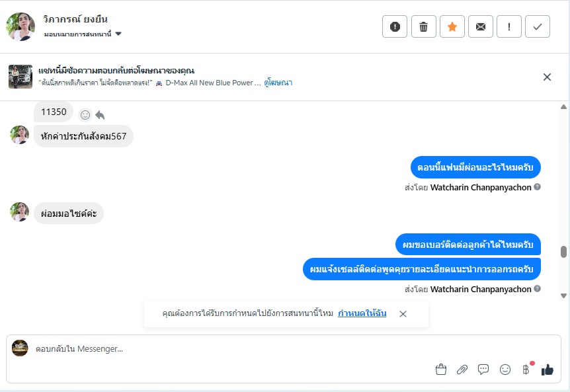Delete conversation with the trash icon
The image size is (570, 392).
(x=423, y=26)
